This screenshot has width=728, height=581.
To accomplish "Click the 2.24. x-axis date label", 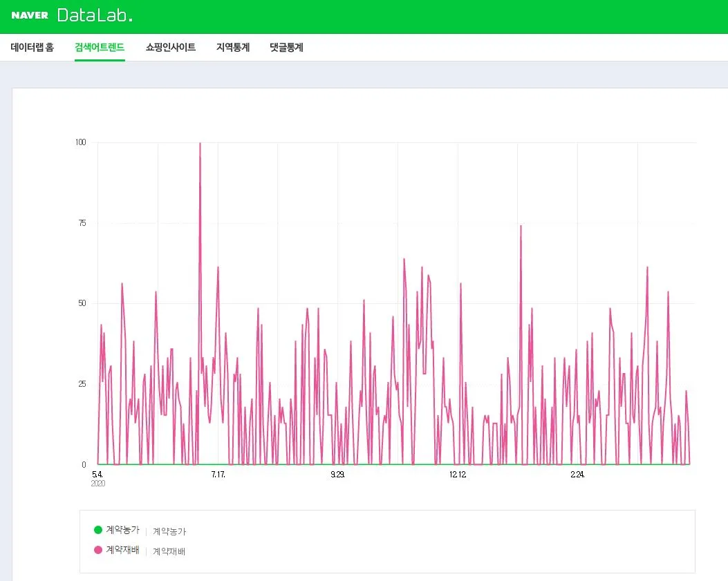I will pyautogui.click(x=577, y=475).
